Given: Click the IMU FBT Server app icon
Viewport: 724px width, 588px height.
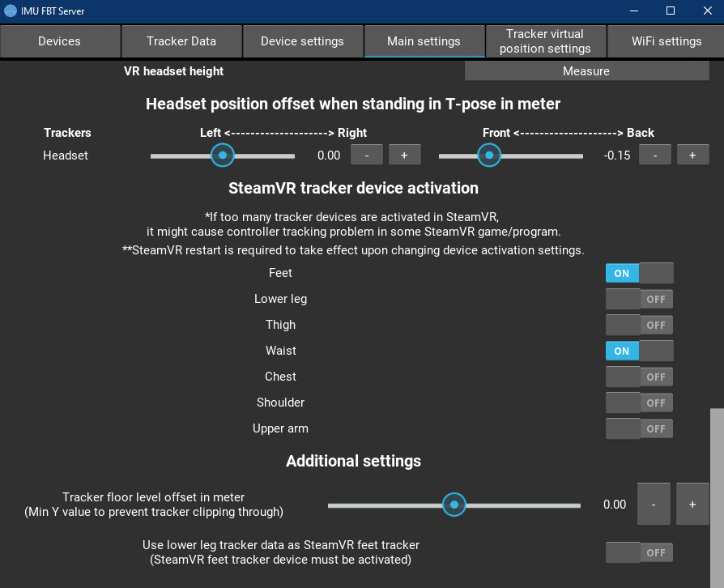Looking at the screenshot, I should pyautogui.click(x=11, y=11).
